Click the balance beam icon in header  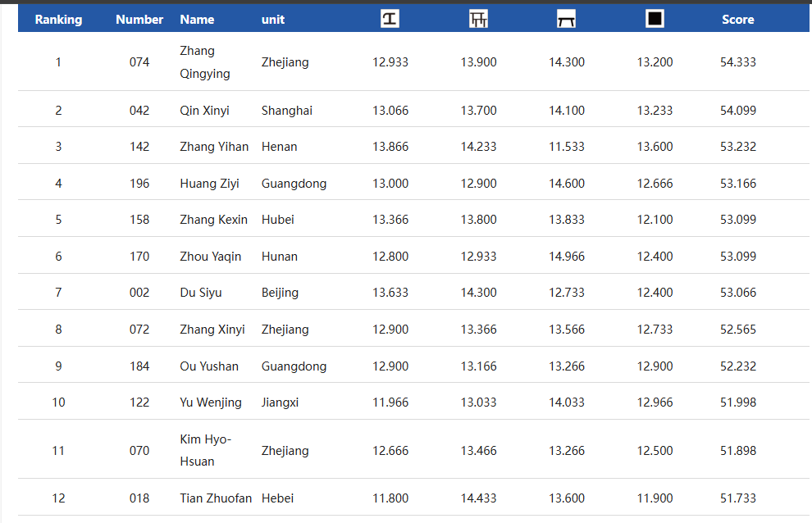click(x=566, y=19)
